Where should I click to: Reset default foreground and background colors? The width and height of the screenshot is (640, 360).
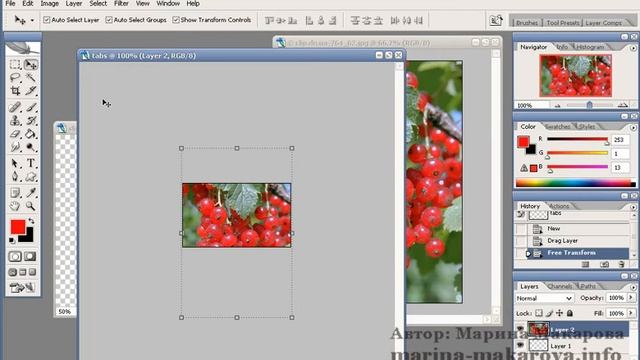coord(12,240)
